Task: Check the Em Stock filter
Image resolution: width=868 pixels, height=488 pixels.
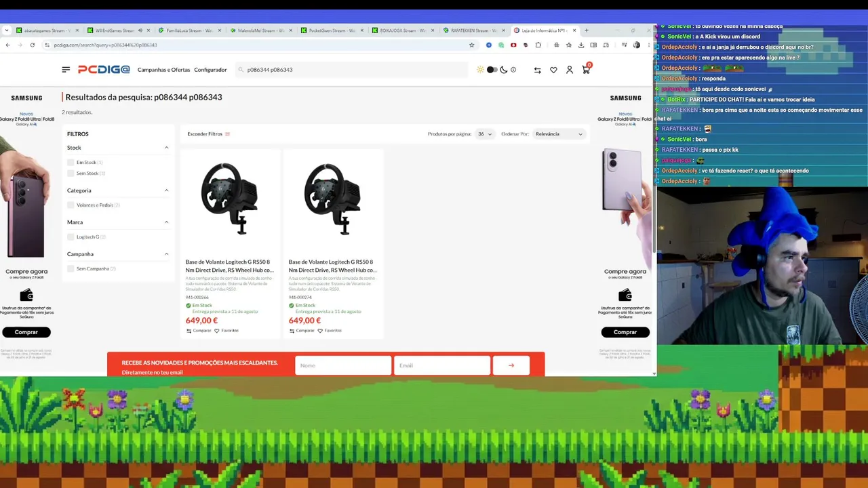Action: (71, 163)
